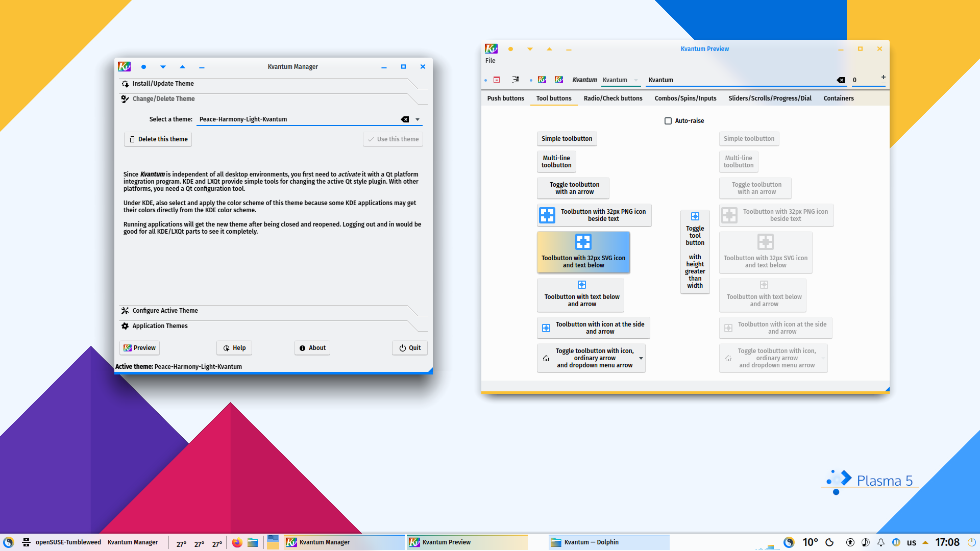Screen dimensions: 980x551
Task: Open the global menu icon in taskbar
Action: [x=26, y=542]
